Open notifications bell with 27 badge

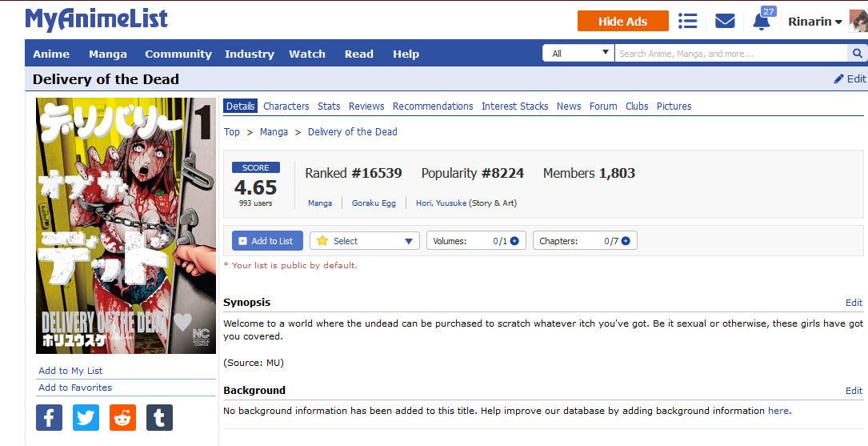coord(763,19)
